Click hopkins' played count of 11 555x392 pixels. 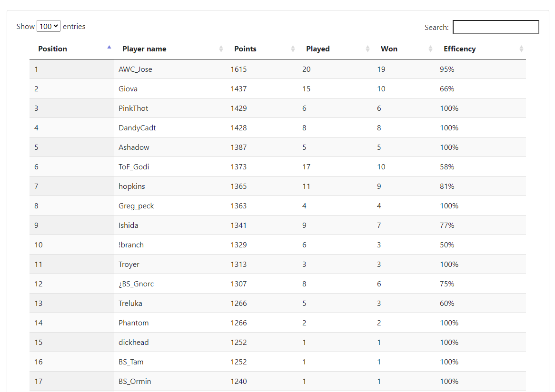point(306,186)
